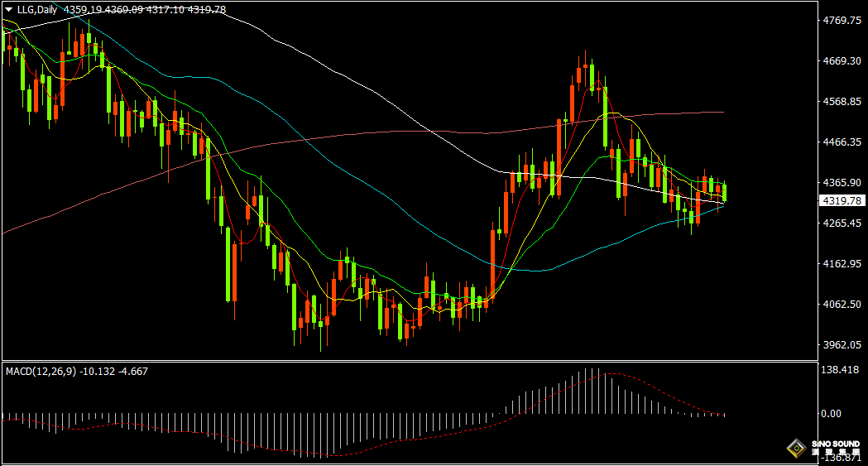Click the MACD values -10.132 -4.667
This screenshot has width=868, height=466.
[x=113, y=372]
